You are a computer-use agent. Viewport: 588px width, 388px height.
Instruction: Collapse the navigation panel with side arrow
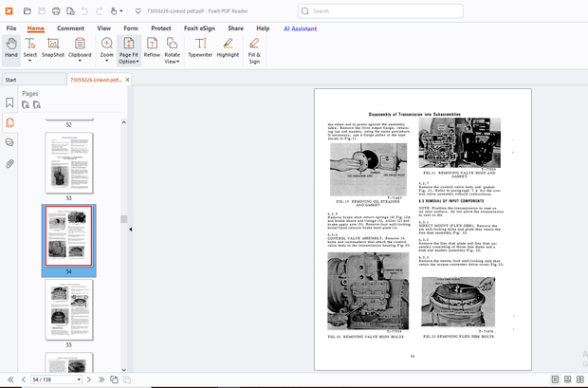[x=131, y=230]
